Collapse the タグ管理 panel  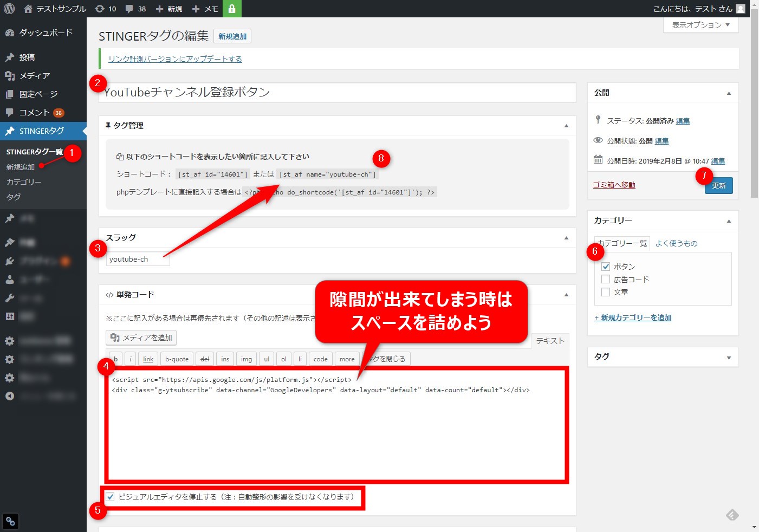click(566, 126)
